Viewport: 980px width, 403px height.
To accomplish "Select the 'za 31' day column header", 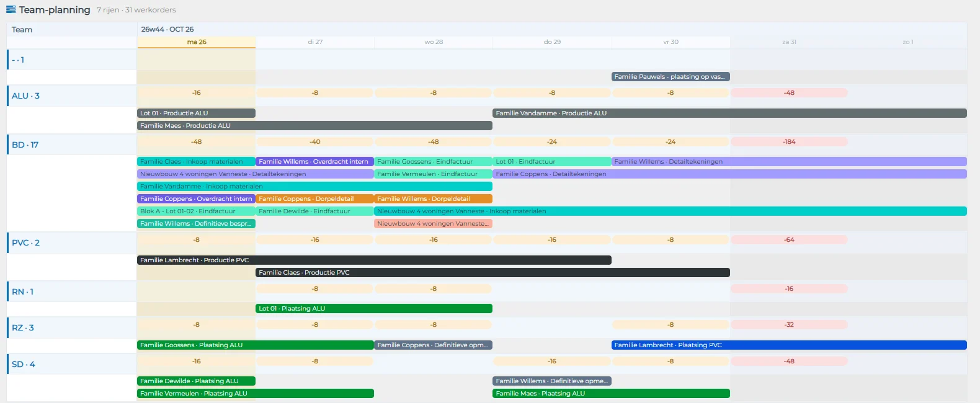I will point(789,42).
